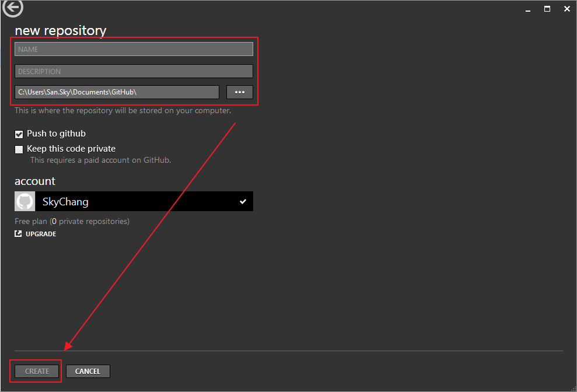Open the UPGRADE plan link

[x=41, y=234]
